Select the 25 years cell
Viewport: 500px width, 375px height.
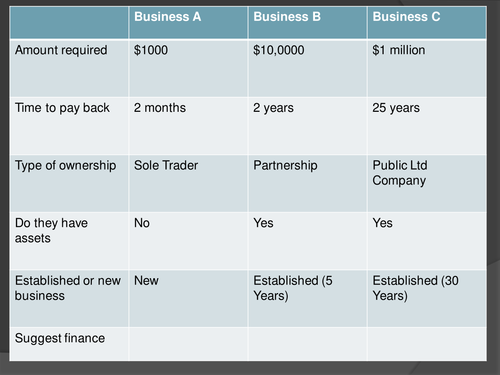pos(427,126)
